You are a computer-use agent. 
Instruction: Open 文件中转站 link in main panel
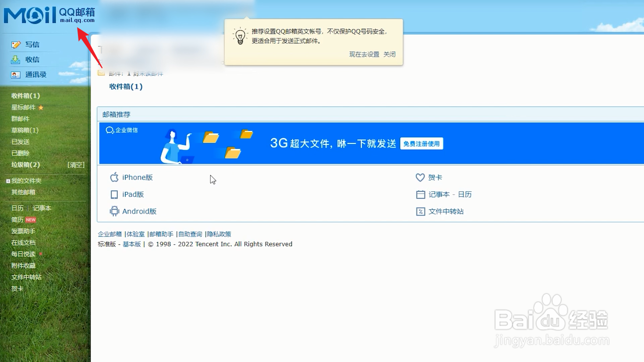(446, 211)
